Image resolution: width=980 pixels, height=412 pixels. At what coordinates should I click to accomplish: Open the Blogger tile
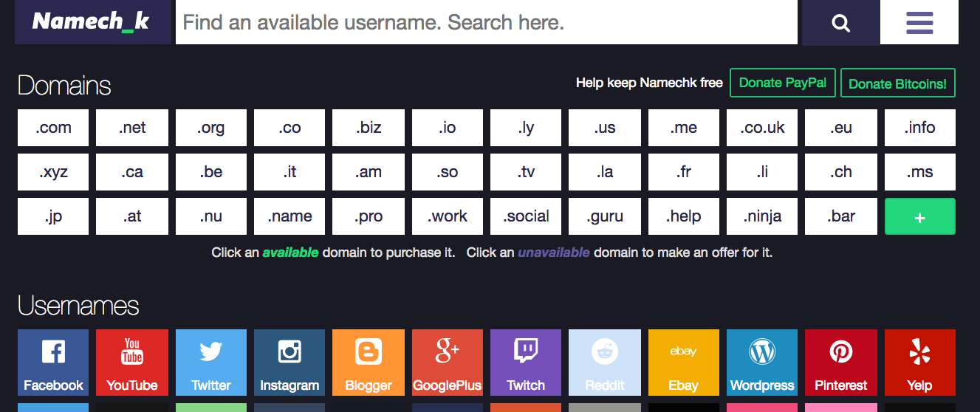369,363
